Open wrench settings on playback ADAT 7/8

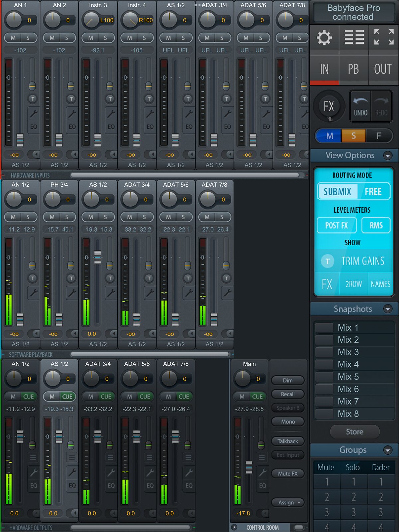tap(227, 293)
